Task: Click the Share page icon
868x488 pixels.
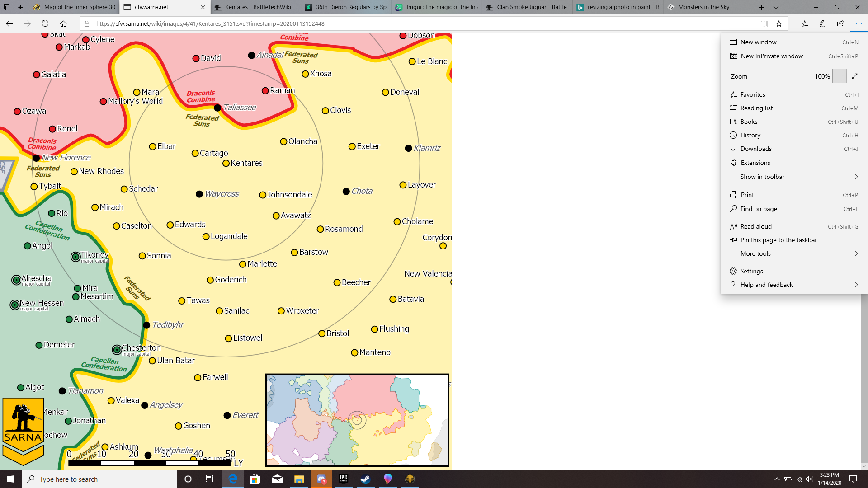Action: [x=840, y=24]
